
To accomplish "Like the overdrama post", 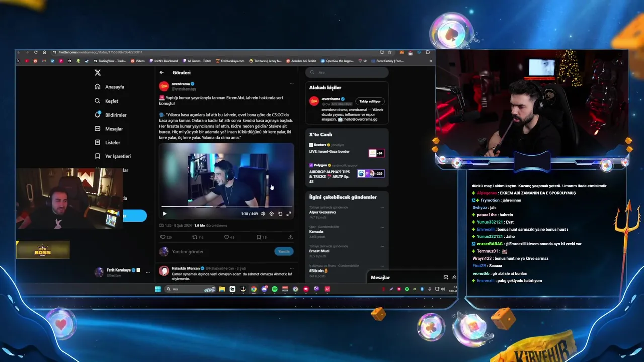I will 229,237.
